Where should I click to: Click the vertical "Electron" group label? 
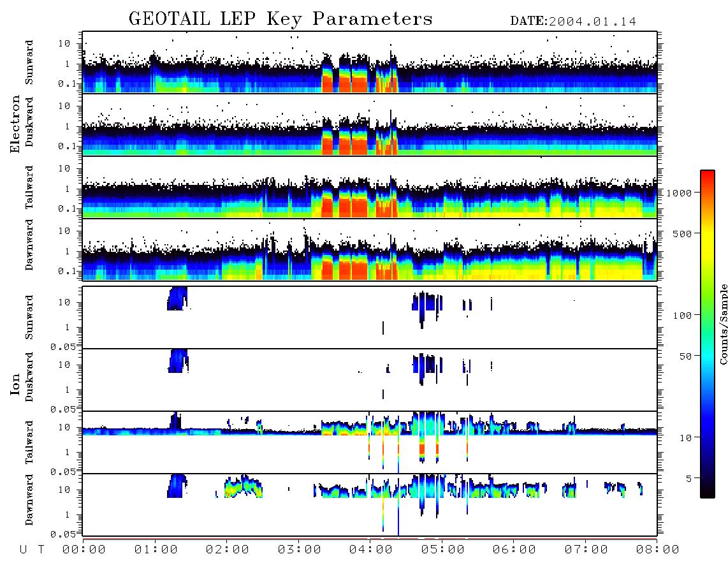pos(15,124)
